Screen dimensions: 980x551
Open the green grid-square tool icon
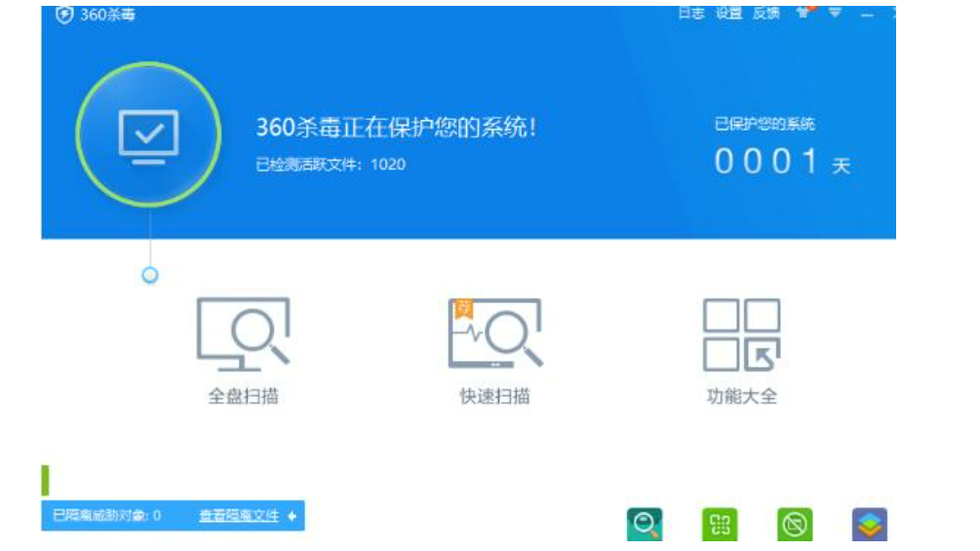tap(720, 525)
